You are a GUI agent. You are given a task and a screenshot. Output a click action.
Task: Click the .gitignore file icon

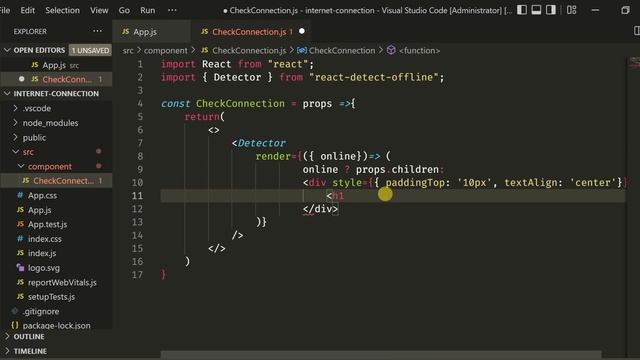[15, 311]
